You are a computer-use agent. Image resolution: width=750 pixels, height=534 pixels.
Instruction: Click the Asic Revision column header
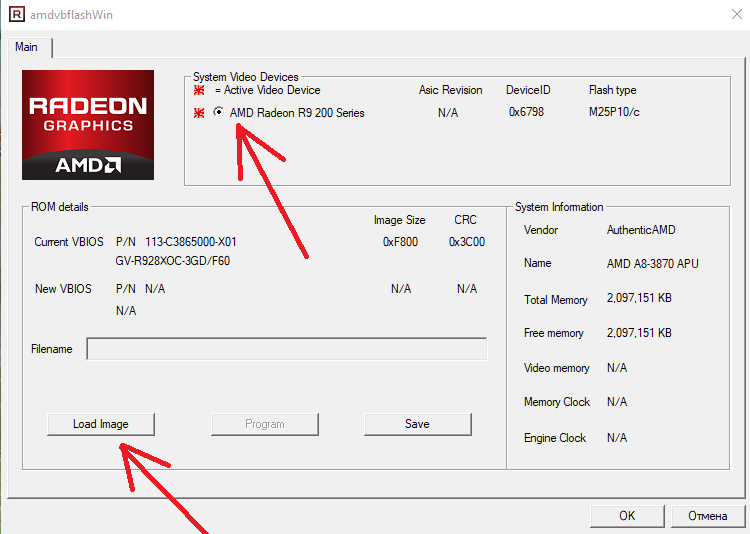pos(451,90)
